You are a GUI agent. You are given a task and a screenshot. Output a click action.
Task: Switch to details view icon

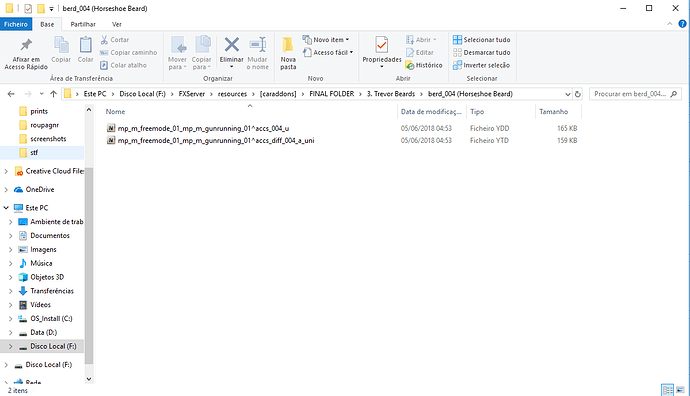(x=667, y=390)
